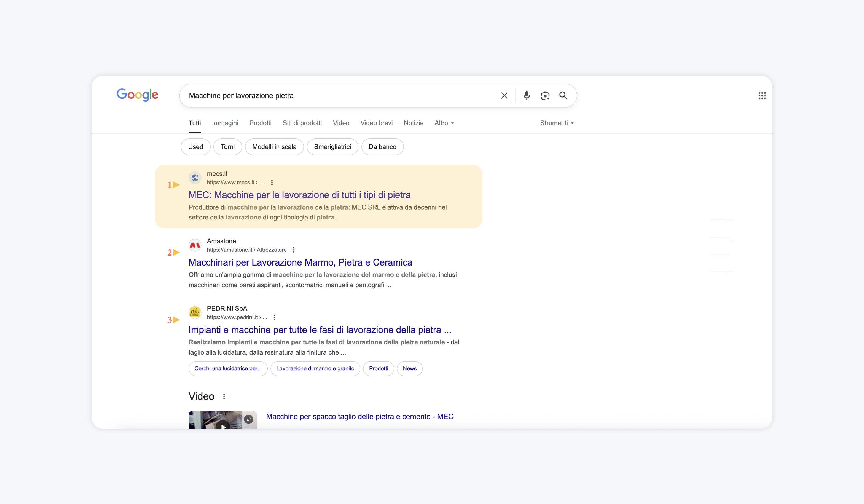
Task: Open three-dot menu for the PEDRINI SpA result
Action: (x=274, y=318)
